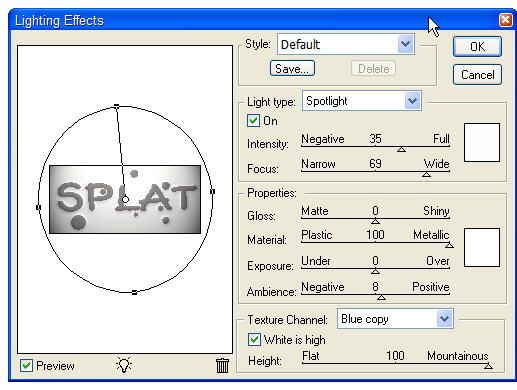This screenshot has height=390, width=517.
Task: Click the right handle of the light ellipse
Action: coord(213,191)
